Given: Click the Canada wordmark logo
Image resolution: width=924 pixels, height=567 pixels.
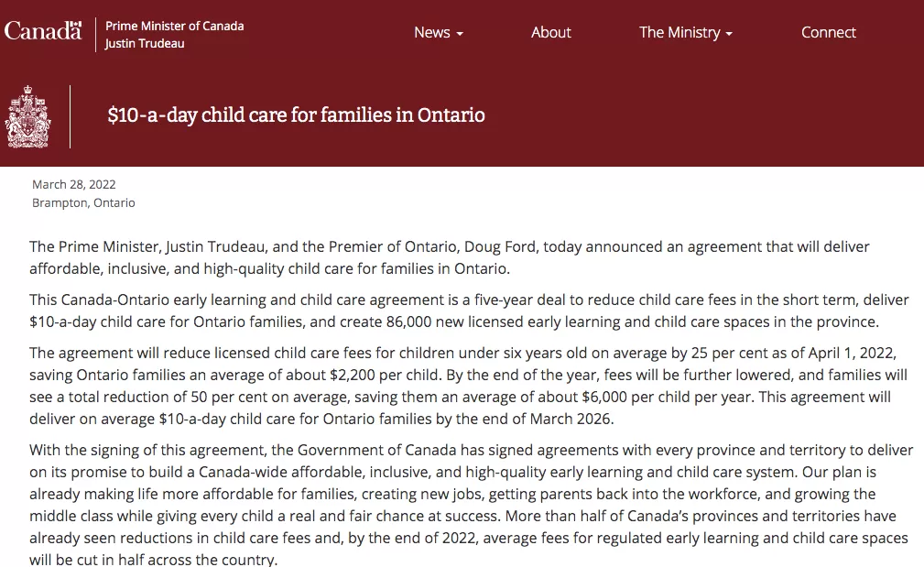Looking at the screenshot, I should click(43, 31).
